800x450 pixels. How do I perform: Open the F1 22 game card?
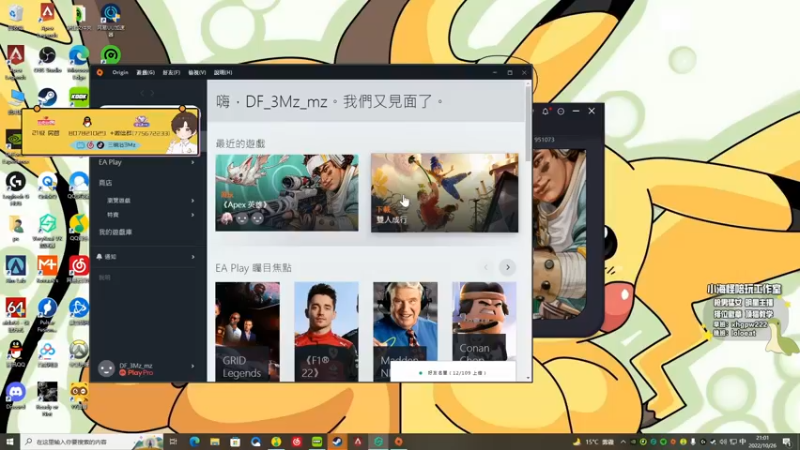pos(327,332)
